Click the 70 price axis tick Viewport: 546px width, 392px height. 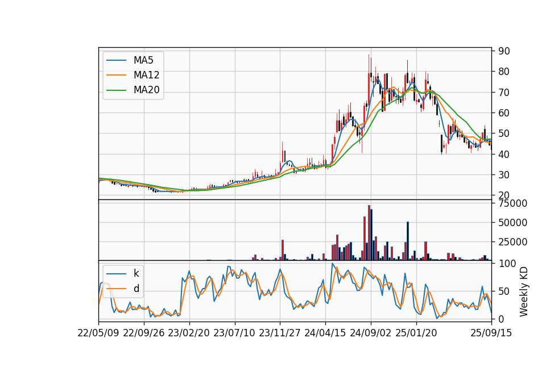pos(504,93)
